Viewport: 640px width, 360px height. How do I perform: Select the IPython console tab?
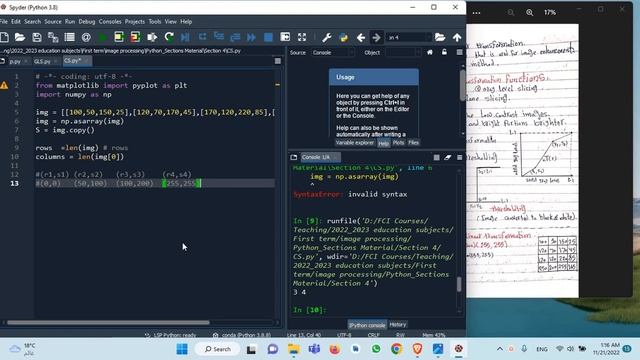click(x=367, y=325)
